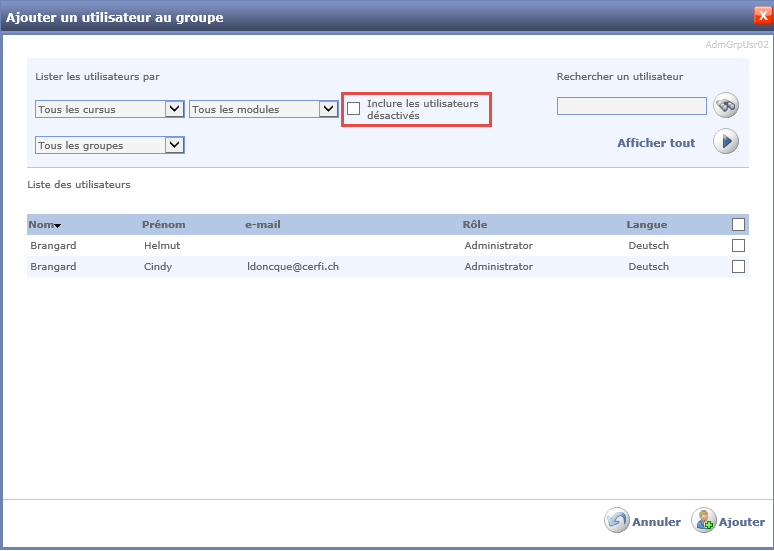
Task: Close the dialog with red X
Action: [762, 16]
